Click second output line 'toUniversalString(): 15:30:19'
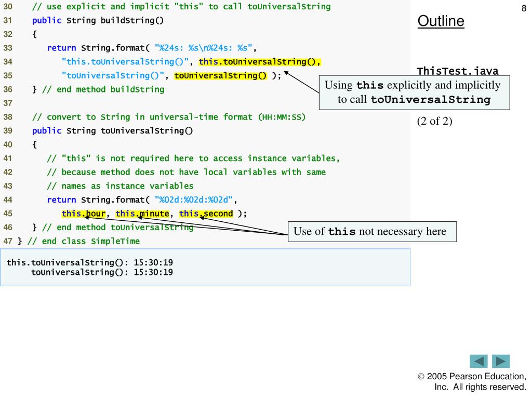The image size is (532, 399). coord(102,272)
